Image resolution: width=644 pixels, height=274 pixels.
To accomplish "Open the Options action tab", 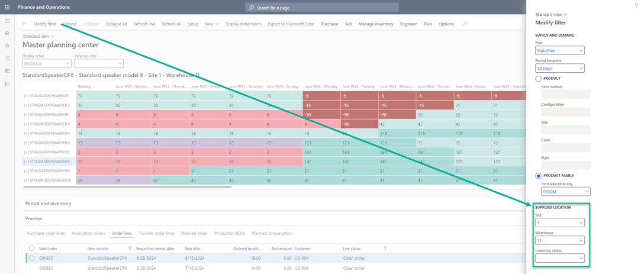I will pos(446,24).
